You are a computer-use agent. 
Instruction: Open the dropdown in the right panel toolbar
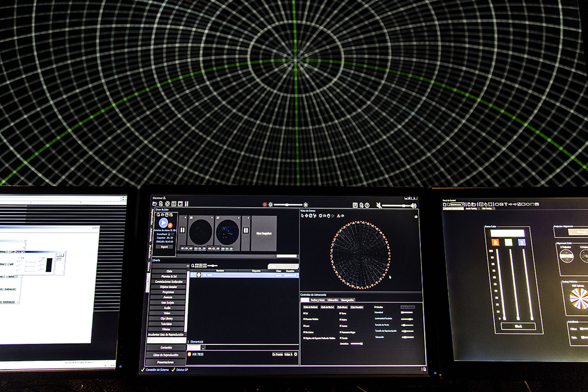pyautogui.click(x=457, y=204)
